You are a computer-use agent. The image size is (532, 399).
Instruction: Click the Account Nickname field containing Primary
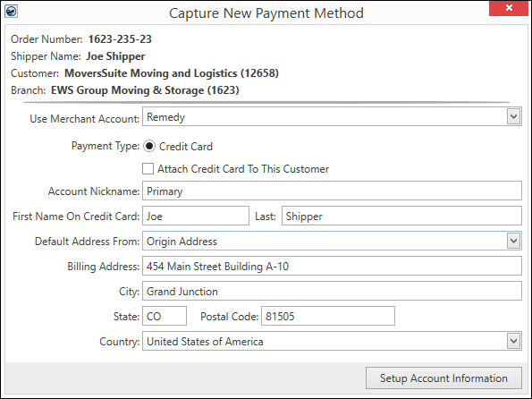(x=332, y=191)
